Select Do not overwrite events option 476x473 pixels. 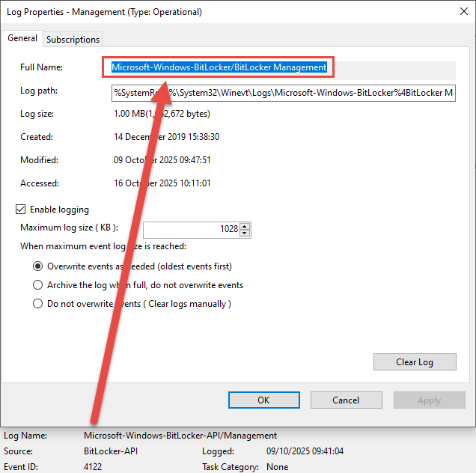[x=38, y=304]
